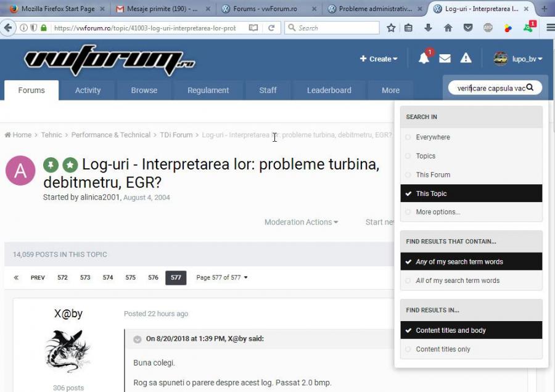This screenshot has height=392, width=555.
Task: Go to page 576 of the topic
Action: [x=153, y=277]
